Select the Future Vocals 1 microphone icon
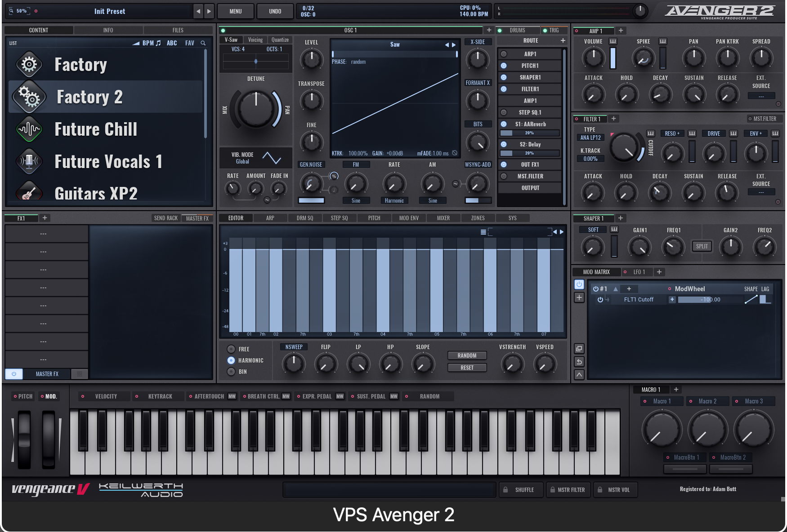 [29, 161]
